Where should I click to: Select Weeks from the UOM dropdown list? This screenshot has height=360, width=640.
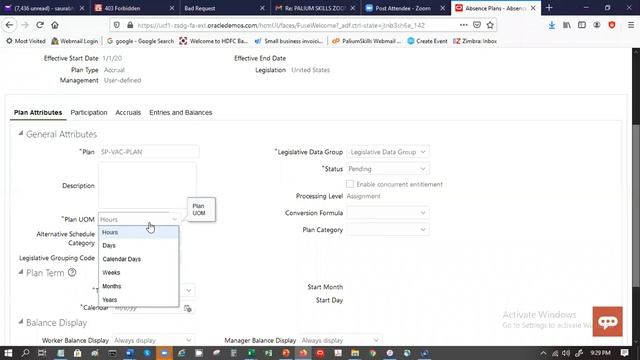pyautogui.click(x=138, y=273)
